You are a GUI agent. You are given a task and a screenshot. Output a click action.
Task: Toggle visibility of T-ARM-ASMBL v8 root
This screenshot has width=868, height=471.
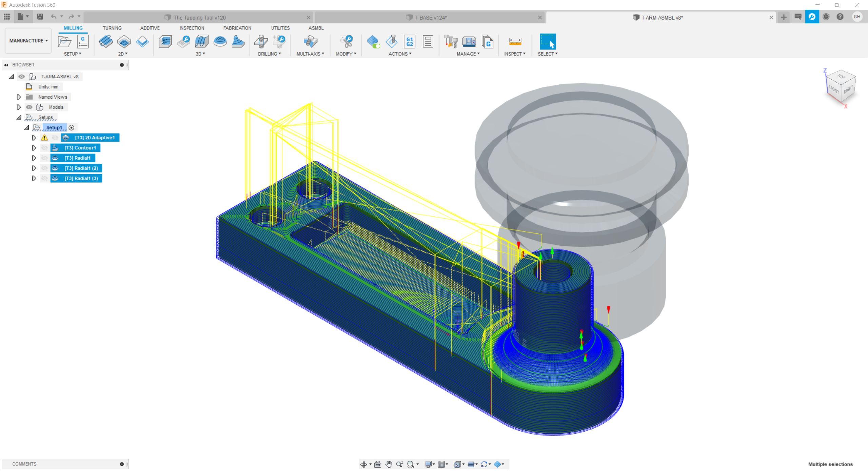(22, 77)
